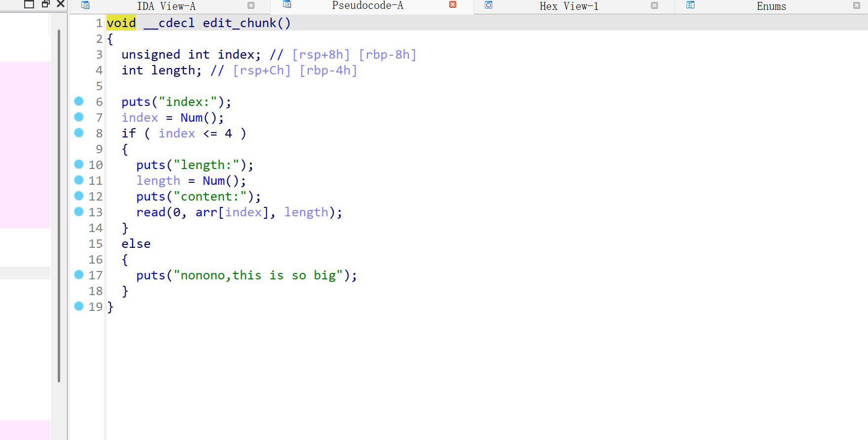Float the left side panel
The height and width of the screenshot is (440, 868).
[45, 4]
